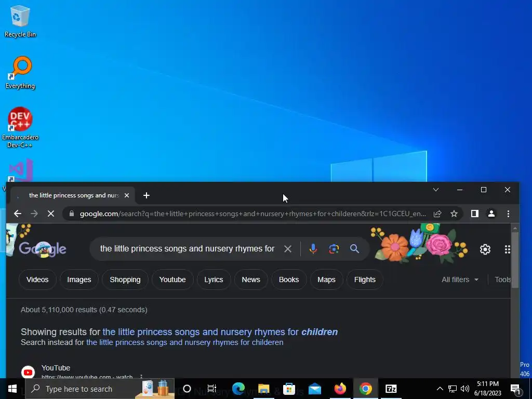Open Cortana circle on the taskbar
Viewport: 532px width, 399px height.
pyautogui.click(x=187, y=389)
